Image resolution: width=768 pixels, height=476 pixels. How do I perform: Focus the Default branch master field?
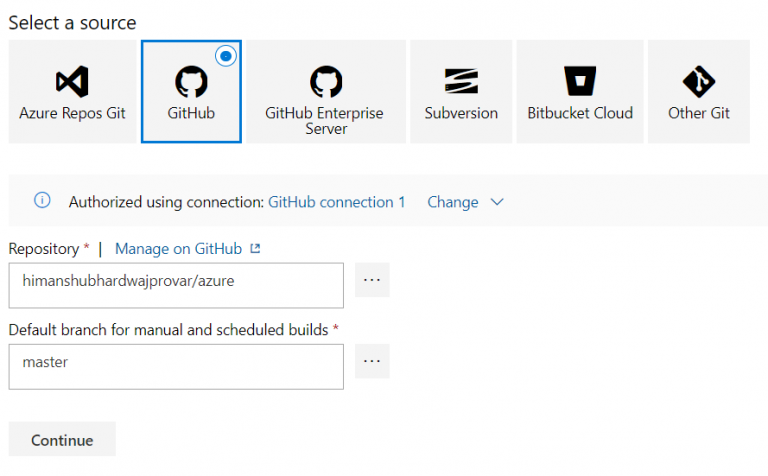coord(176,366)
